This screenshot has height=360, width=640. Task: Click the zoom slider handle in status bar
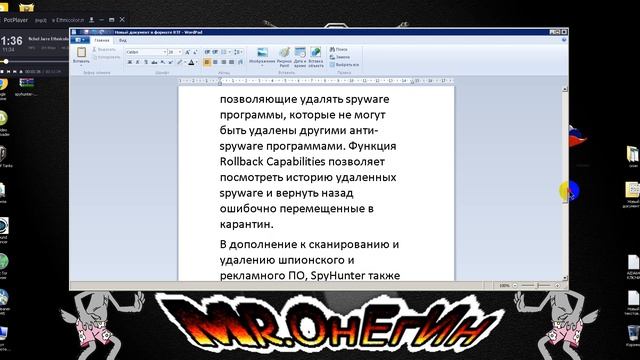point(537,285)
